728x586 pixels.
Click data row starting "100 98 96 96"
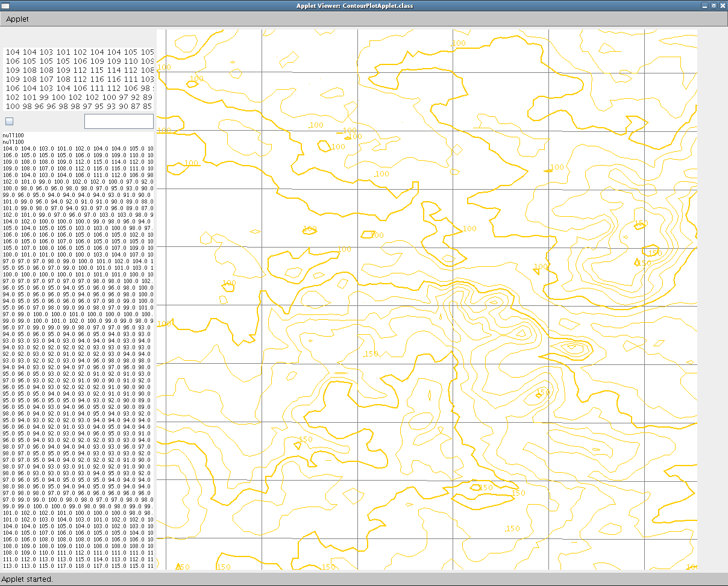(x=78, y=106)
